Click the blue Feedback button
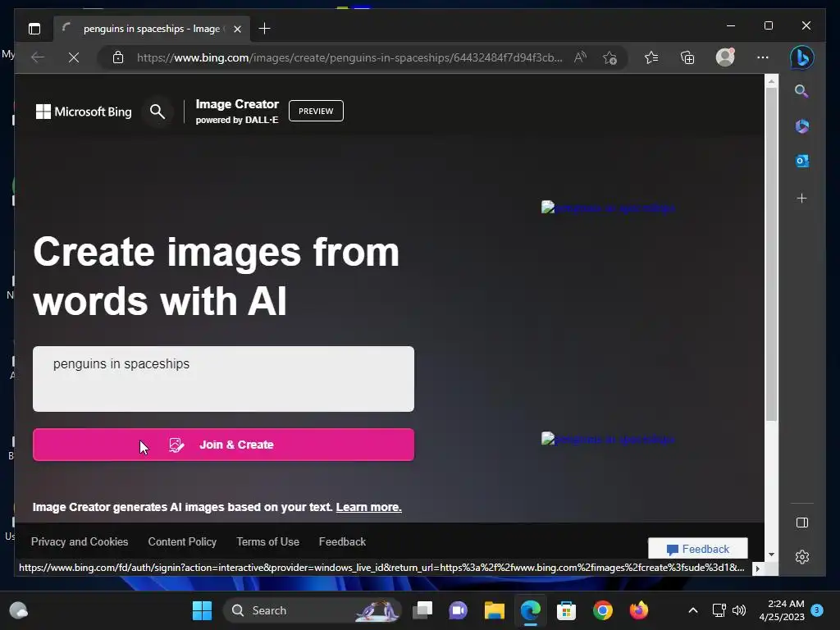This screenshot has width=840, height=630. [x=697, y=549]
